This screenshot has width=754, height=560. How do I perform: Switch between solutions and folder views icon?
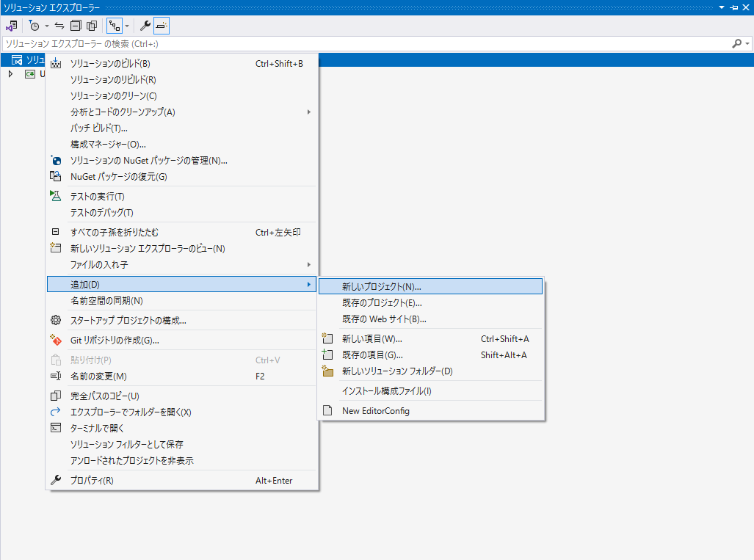(12, 26)
